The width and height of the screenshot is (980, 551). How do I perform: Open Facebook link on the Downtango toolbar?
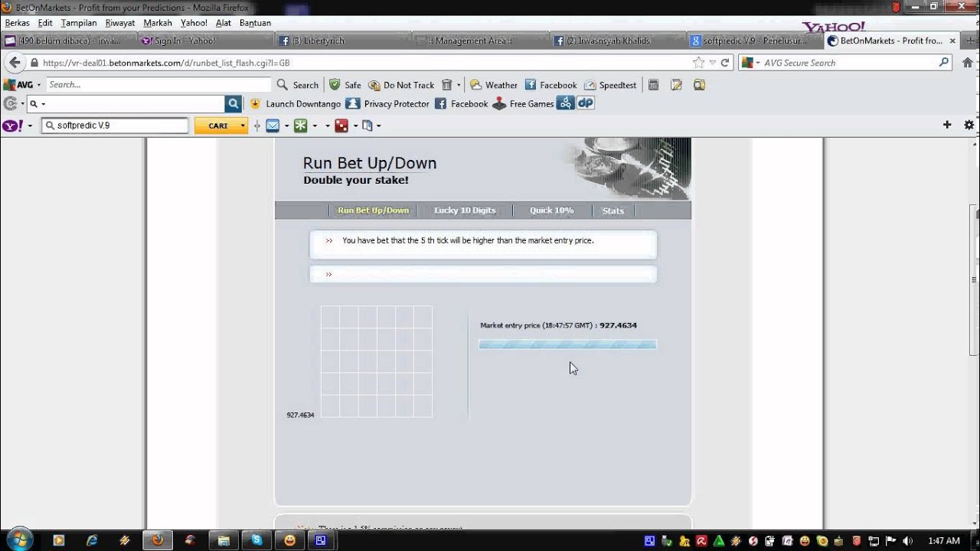461,103
